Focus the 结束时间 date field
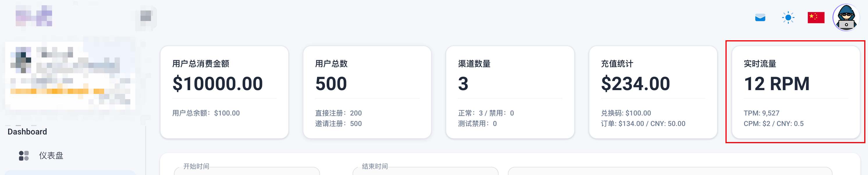 click(x=425, y=171)
